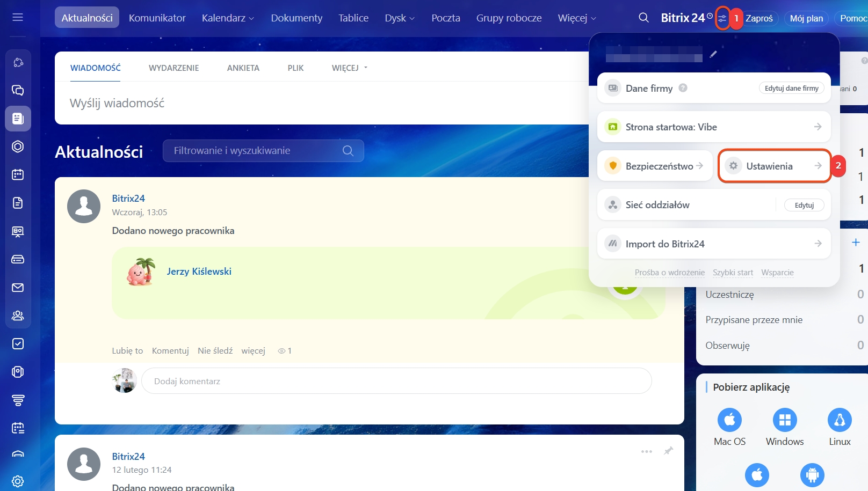Screen dimensions: 868x491
Task: Open the mail icon in the left sidebar
Action: pos(18,288)
